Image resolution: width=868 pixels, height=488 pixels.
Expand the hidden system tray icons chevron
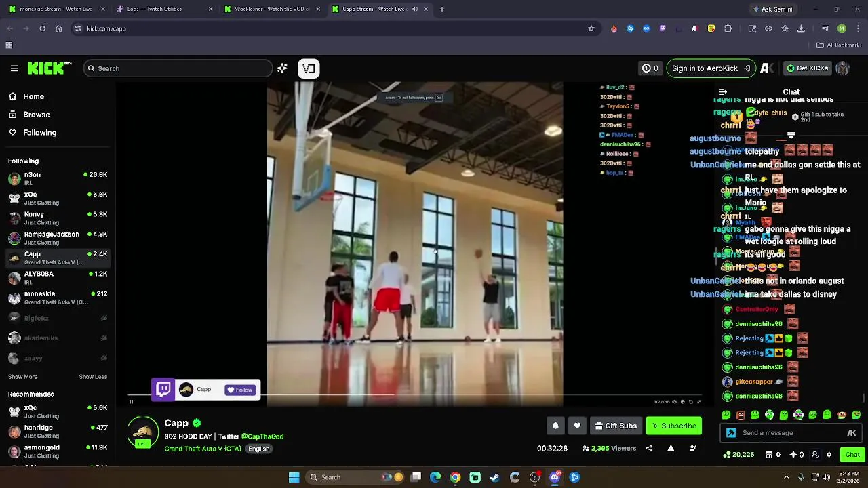click(x=787, y=477)
